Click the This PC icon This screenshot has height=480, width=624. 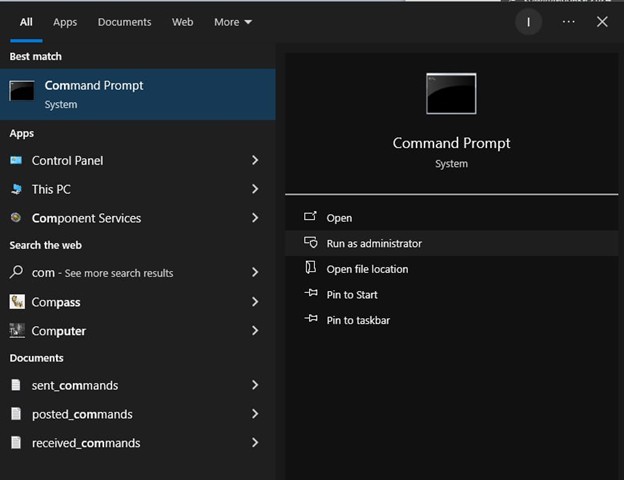(x=16, y=189)
